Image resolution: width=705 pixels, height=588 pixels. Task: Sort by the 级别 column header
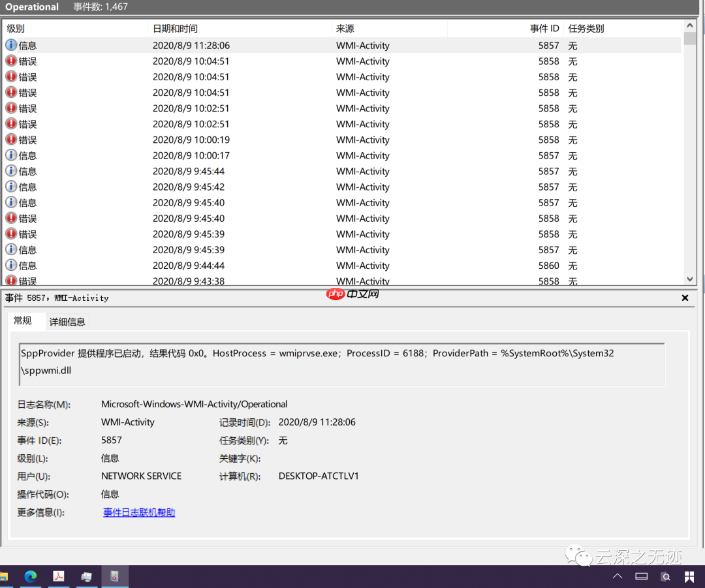pyautogui.click(x=75, y=28)
